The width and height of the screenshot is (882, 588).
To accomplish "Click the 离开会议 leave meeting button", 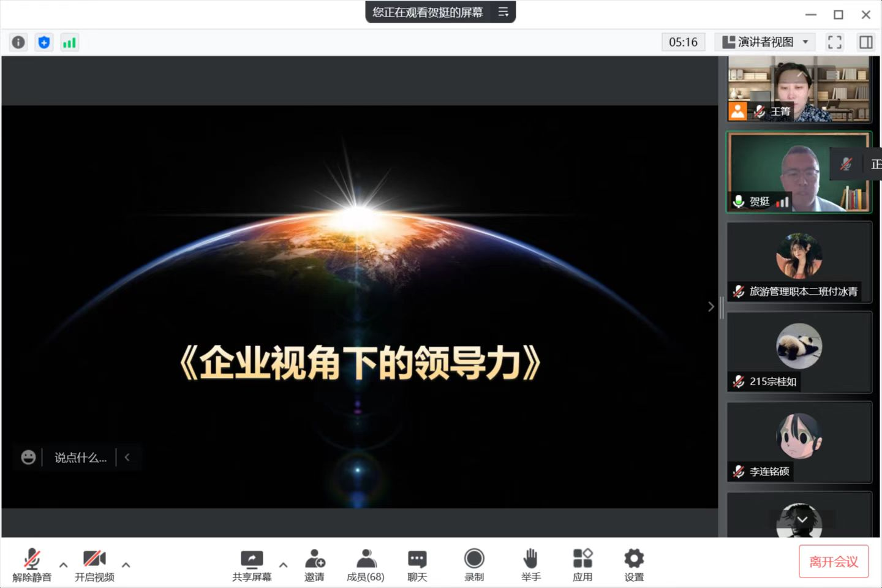I will [x=834, y=562].
